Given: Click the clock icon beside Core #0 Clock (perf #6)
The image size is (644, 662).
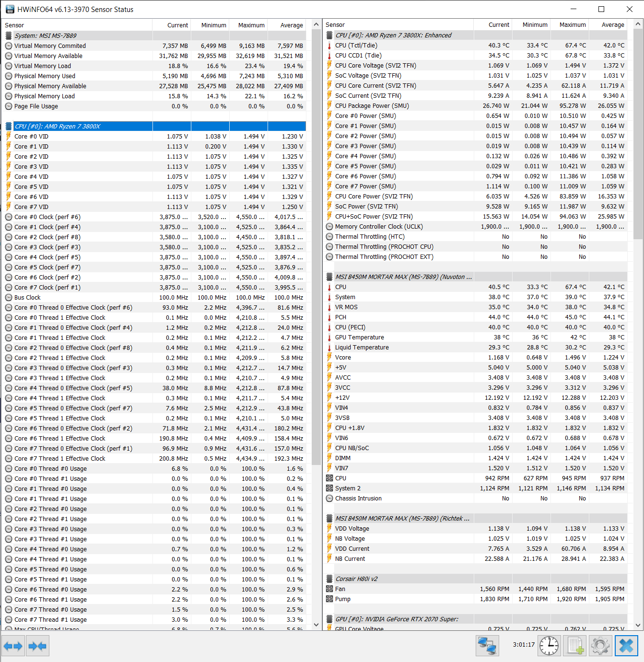Looking at the screenshot, I should coord(9,217).
